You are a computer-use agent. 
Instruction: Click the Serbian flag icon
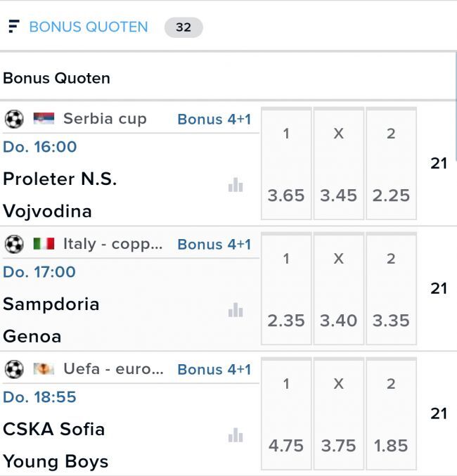click(44, 119)
